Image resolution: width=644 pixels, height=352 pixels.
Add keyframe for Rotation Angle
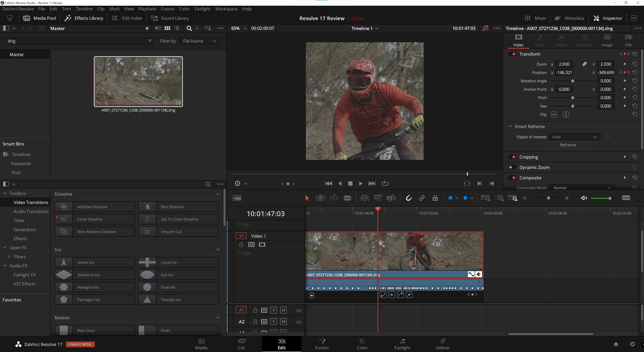coord(625,81)
